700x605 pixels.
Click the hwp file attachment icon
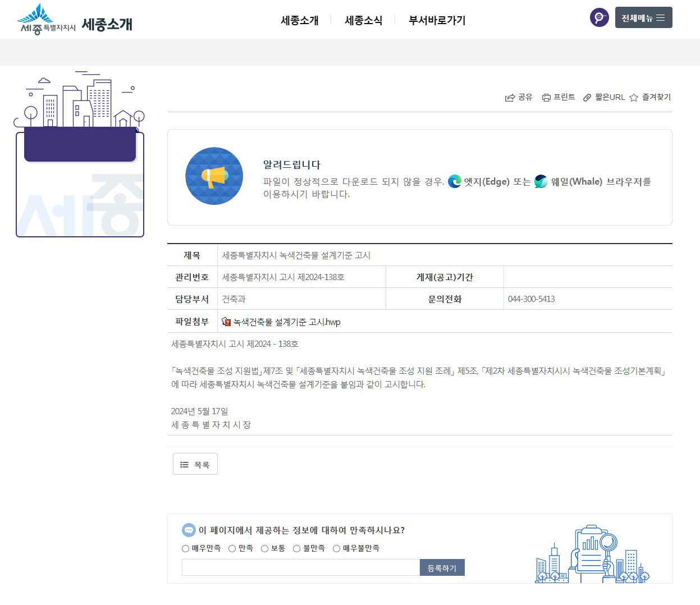[x=227, y=322]
